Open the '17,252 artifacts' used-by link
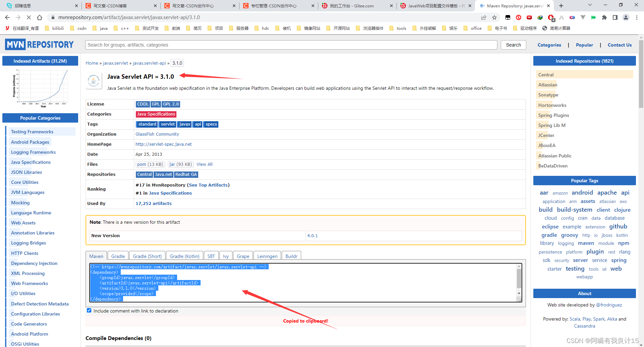The height and width of the screenshot is (347, 644). (153, 203)
